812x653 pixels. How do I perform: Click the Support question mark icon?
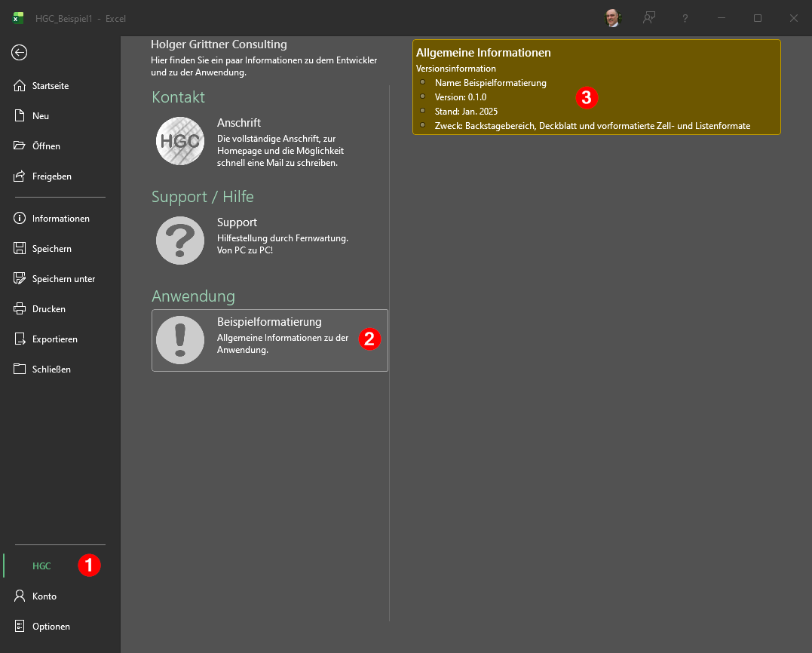pyautogui.click(x=179, y=241)
